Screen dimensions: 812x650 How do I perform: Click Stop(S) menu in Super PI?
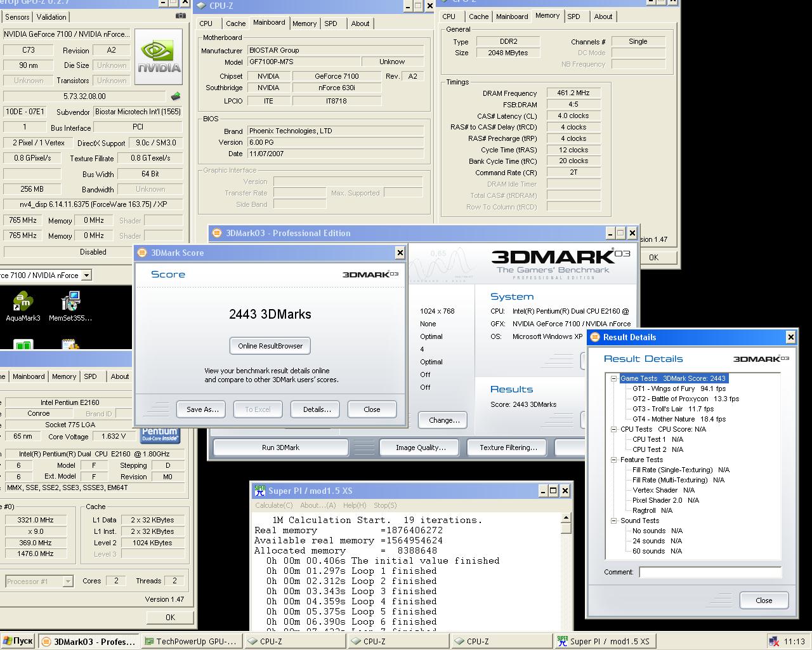[385, 505]
